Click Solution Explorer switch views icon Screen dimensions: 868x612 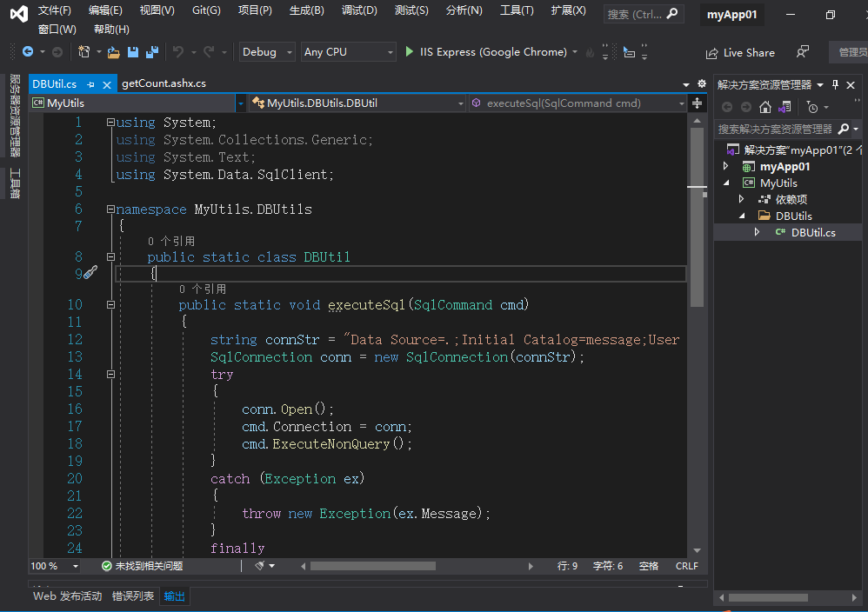pyautogui.click(x=785, y=107)
